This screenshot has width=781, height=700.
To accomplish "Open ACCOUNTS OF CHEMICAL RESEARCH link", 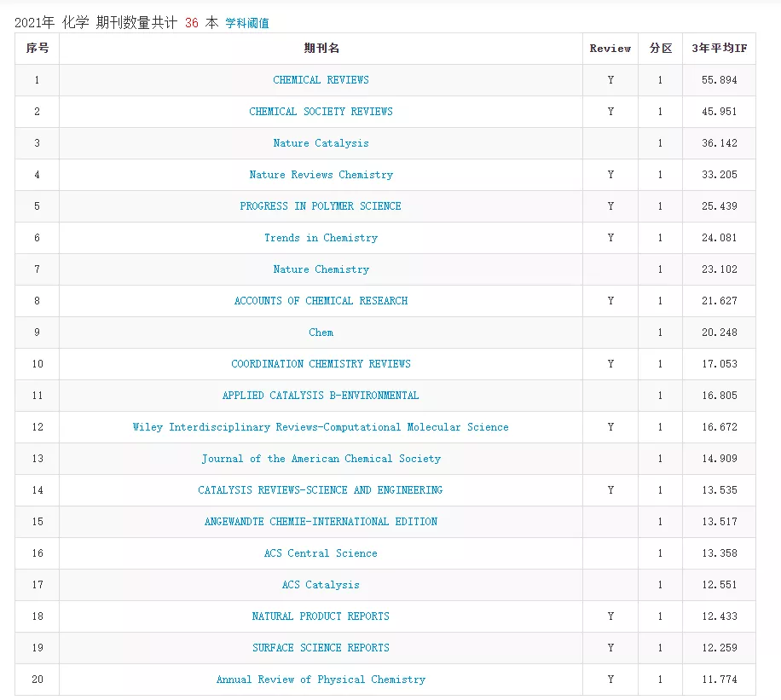I will click(321, 301).
